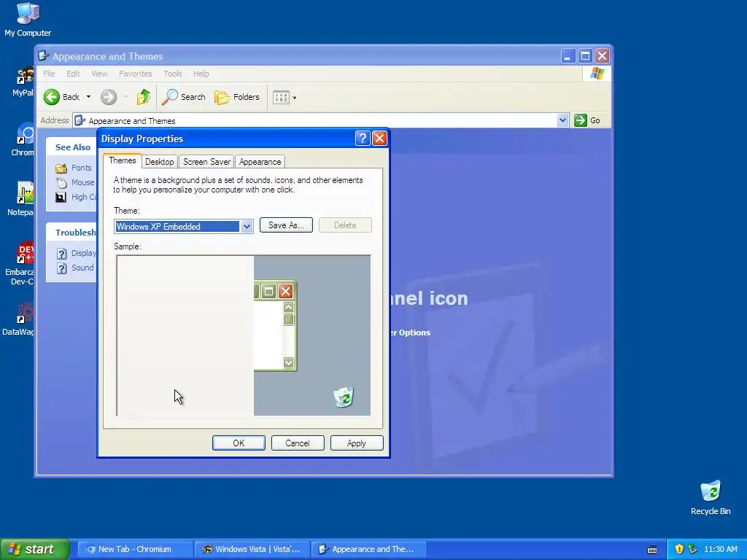Maximize the Appearance and Themes window

click(x=585, y=56)
